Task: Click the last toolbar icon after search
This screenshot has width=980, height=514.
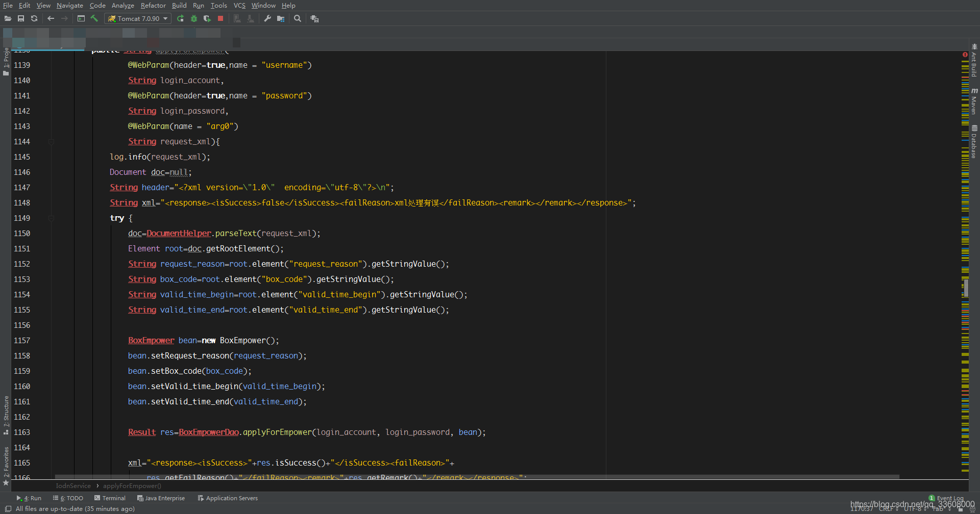Action: [x=314, y=18]
